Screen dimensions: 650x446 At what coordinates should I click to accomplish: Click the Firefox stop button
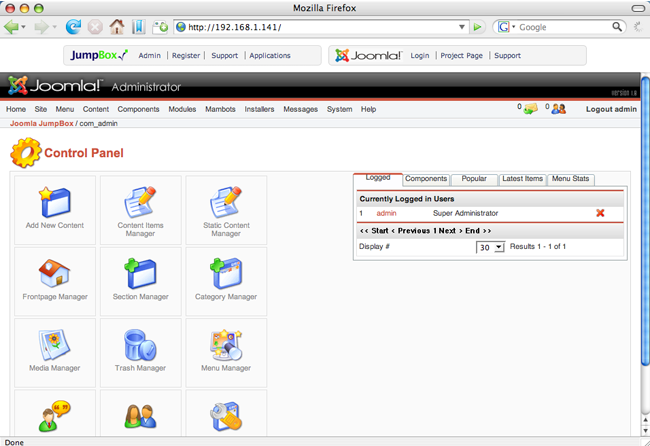click(95, 27)
